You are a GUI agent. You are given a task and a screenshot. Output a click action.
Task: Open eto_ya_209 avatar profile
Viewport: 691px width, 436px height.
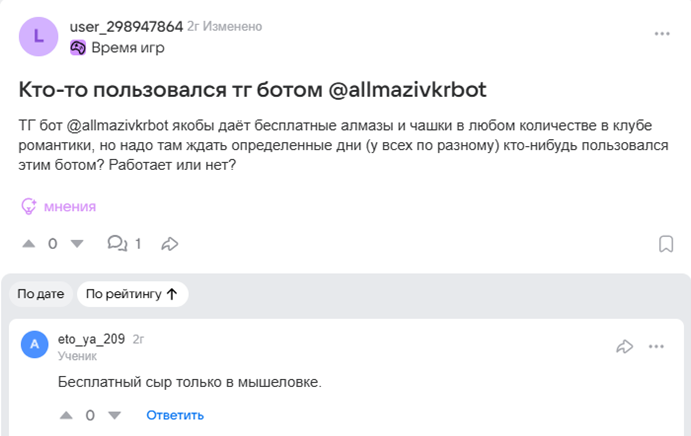click(x=35, y=345)
